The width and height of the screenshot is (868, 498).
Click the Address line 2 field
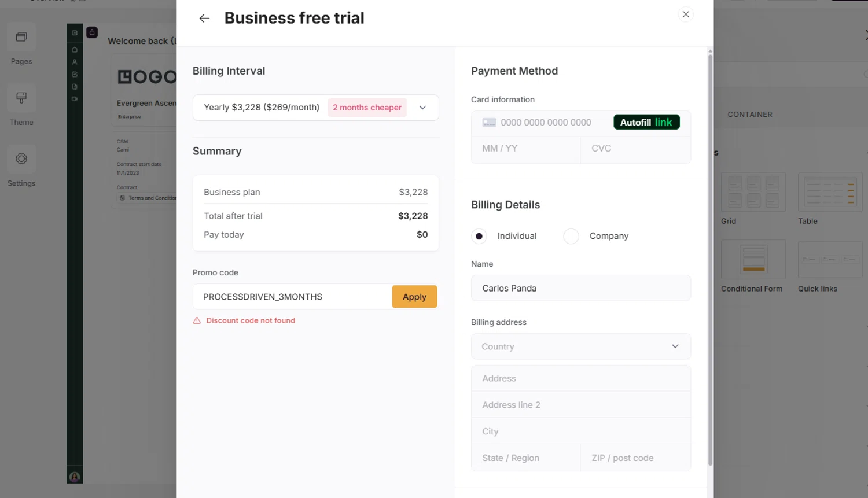pos(580,405)
